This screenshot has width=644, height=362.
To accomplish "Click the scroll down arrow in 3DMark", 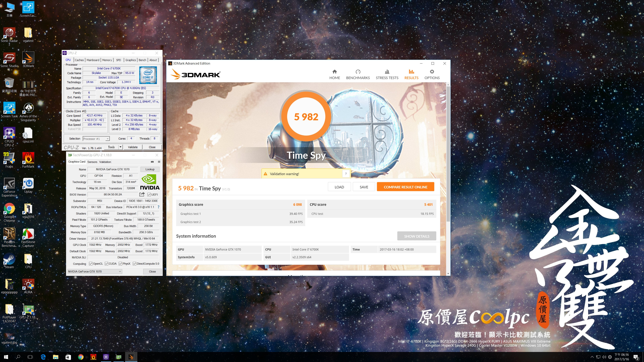I will 448,274.
